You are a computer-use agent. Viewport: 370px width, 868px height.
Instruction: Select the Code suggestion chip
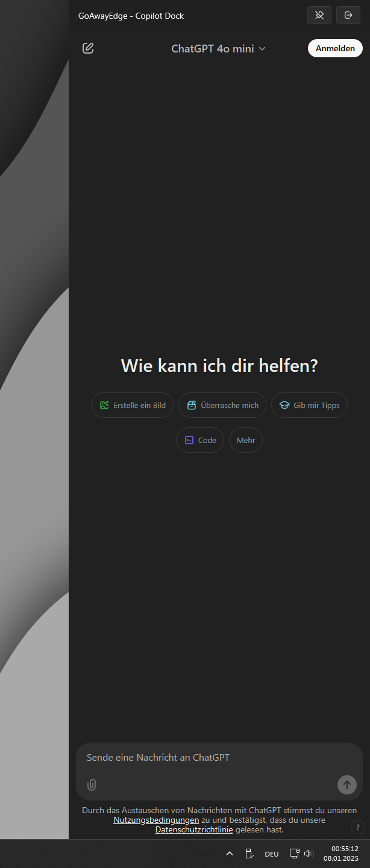click(200, 440)
